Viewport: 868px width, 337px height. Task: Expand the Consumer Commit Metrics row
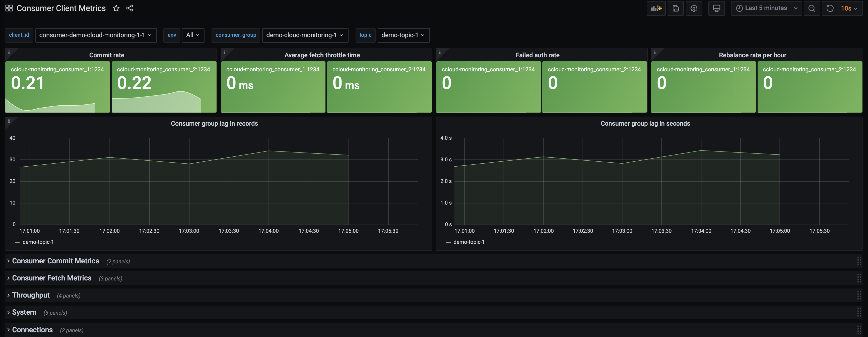pos(55,261)
